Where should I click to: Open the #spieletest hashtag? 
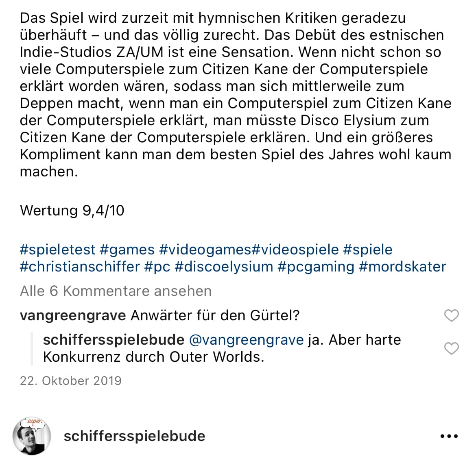coord(57,249)
